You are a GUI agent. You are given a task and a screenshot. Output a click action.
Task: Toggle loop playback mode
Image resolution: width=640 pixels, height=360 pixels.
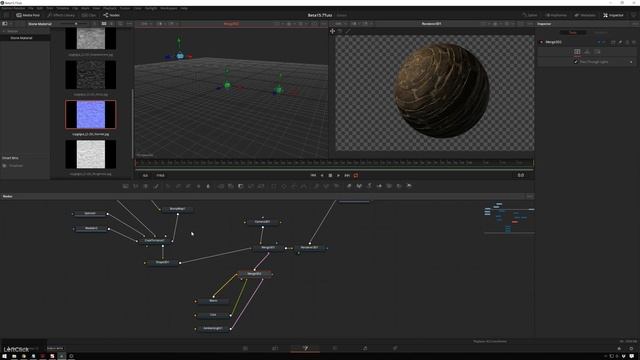click(356, 176)
